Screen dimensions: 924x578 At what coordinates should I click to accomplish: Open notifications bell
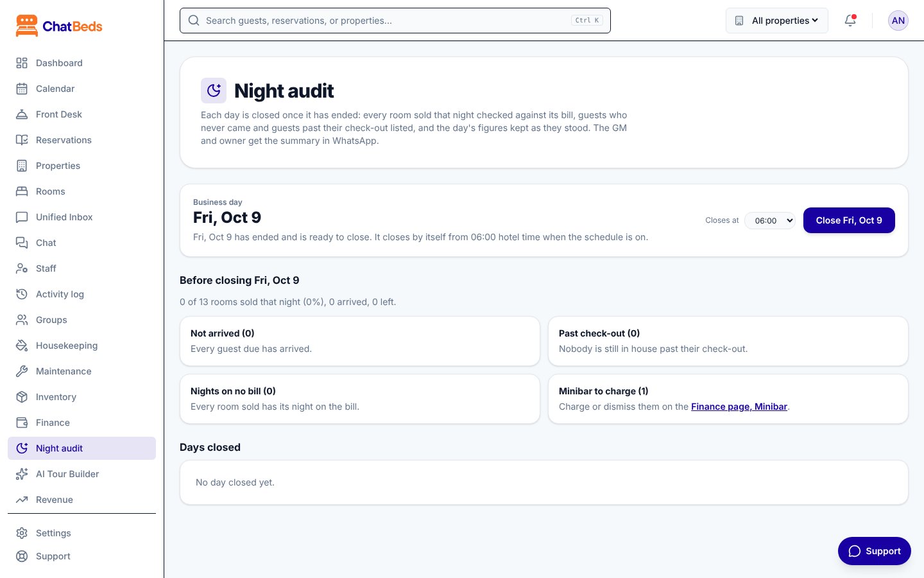(850, 21)
